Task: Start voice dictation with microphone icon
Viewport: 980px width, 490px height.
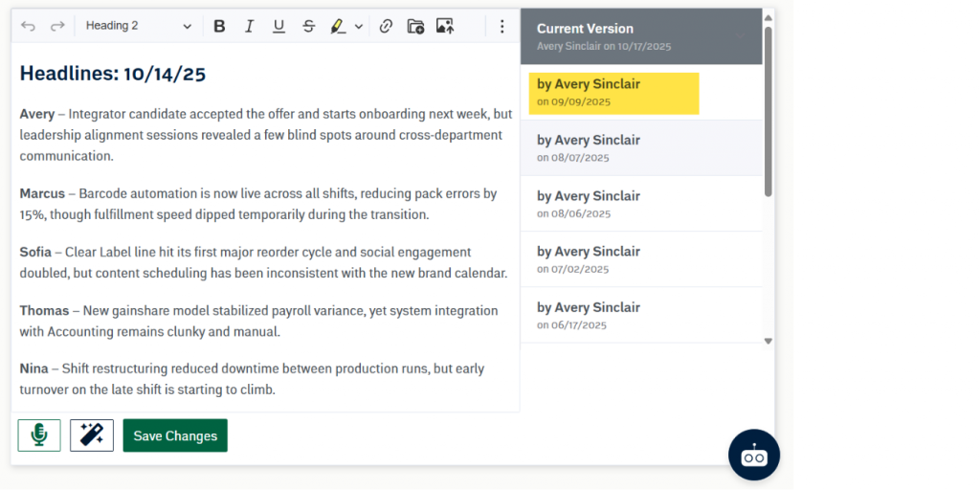Action: click(39, 435)
